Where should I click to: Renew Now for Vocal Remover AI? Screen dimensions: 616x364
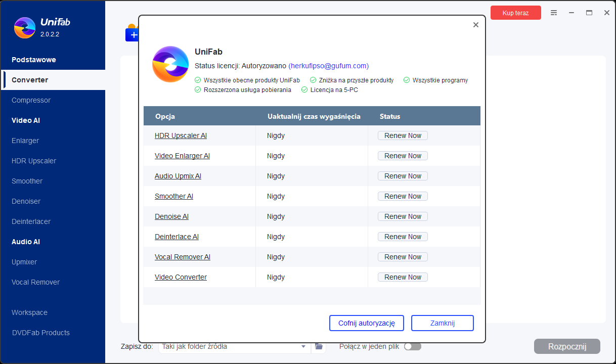pos(403,257)
